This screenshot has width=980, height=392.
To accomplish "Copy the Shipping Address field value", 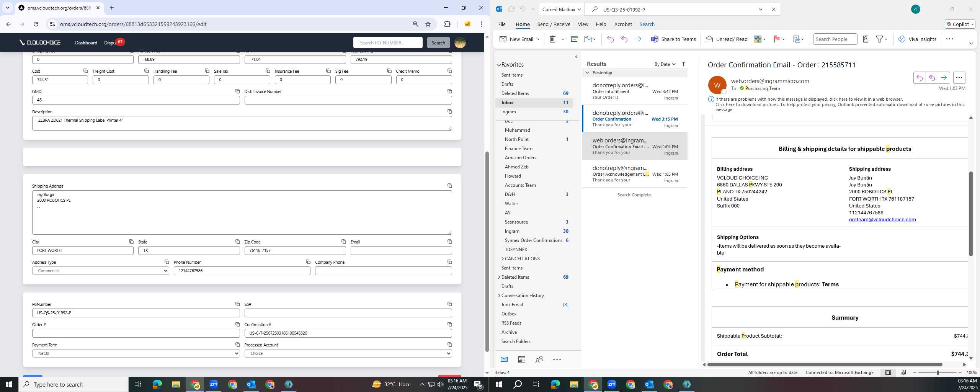I will (x=449, y=186).
